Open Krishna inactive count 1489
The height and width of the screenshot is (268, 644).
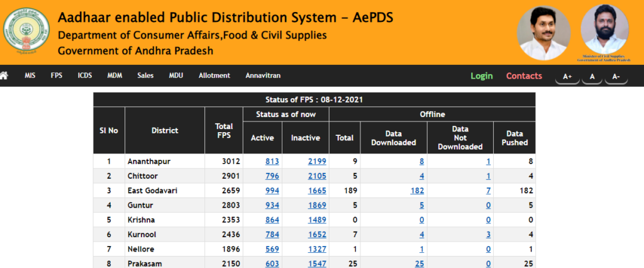pyautogui.click(x=317, y=220)
